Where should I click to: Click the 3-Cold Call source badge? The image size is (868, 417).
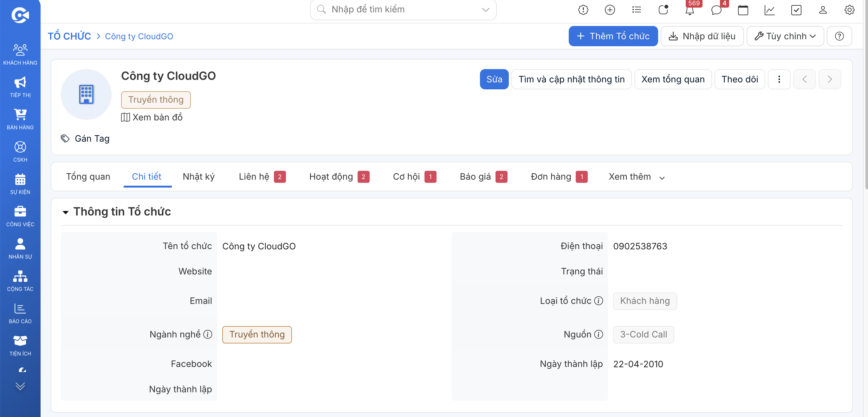coord(643,335)
